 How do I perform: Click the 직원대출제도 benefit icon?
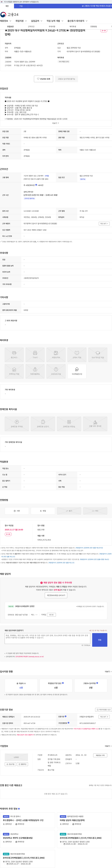point(35,371)
